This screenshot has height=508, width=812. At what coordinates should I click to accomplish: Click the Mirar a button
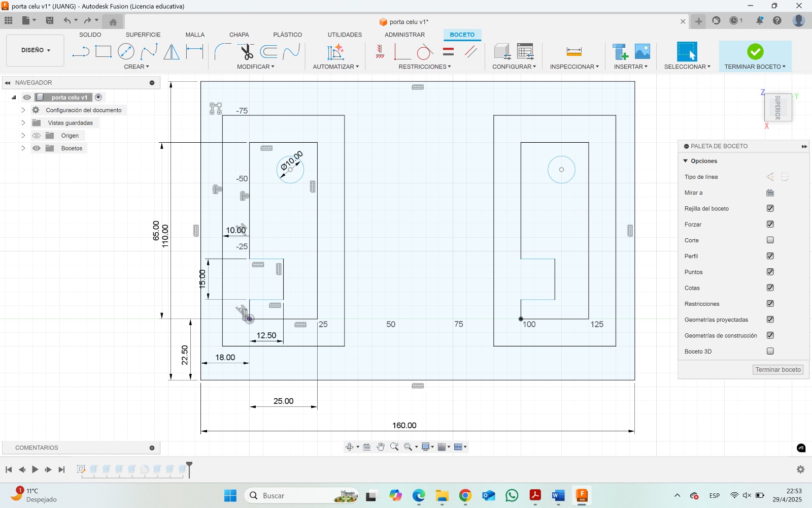click(770, 193)
